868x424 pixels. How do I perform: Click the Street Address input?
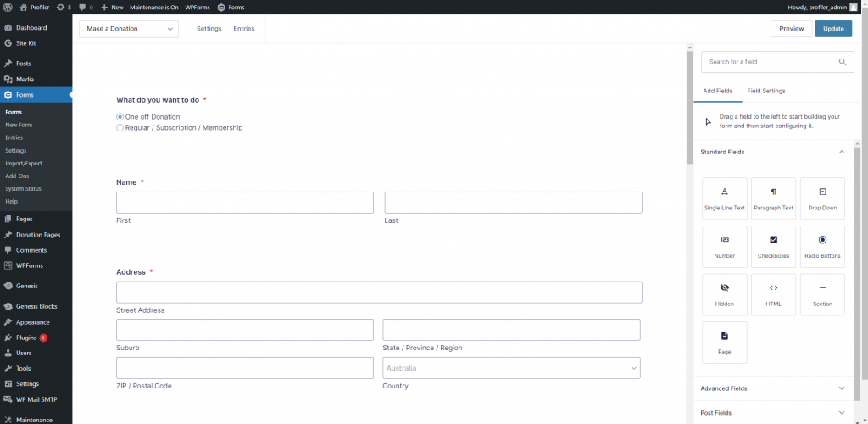click(x=379, y=293)
